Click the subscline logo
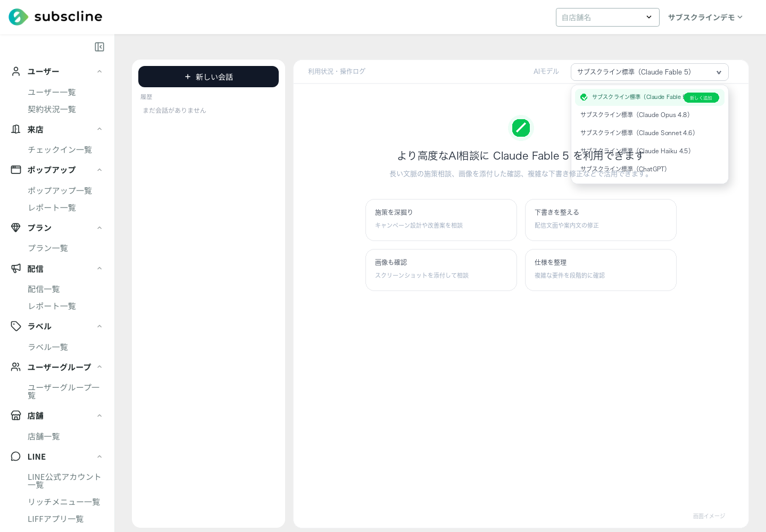The width and height of the screenshot is (766, 532). (x=55, y=17)
